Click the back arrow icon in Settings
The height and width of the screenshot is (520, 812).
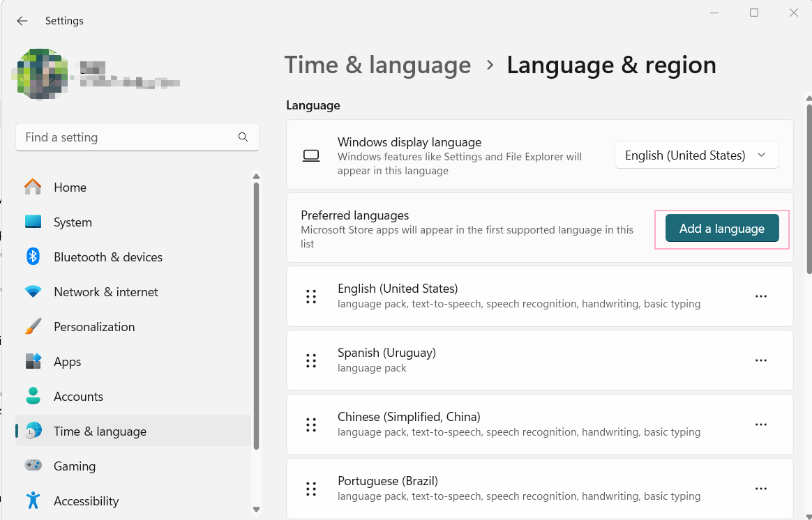tap(22, 21)
